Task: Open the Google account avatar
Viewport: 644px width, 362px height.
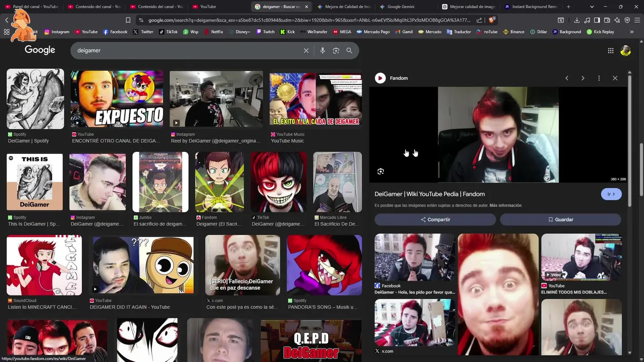Action: 625,50
